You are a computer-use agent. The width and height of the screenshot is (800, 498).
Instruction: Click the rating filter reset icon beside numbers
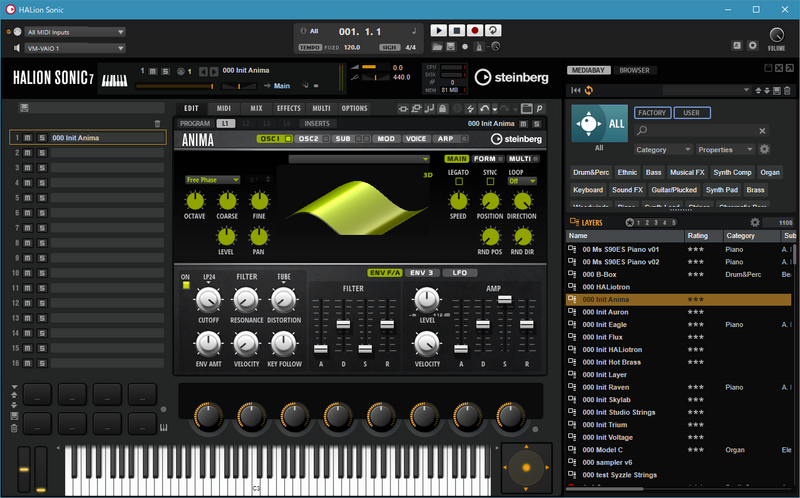(630, 222)
